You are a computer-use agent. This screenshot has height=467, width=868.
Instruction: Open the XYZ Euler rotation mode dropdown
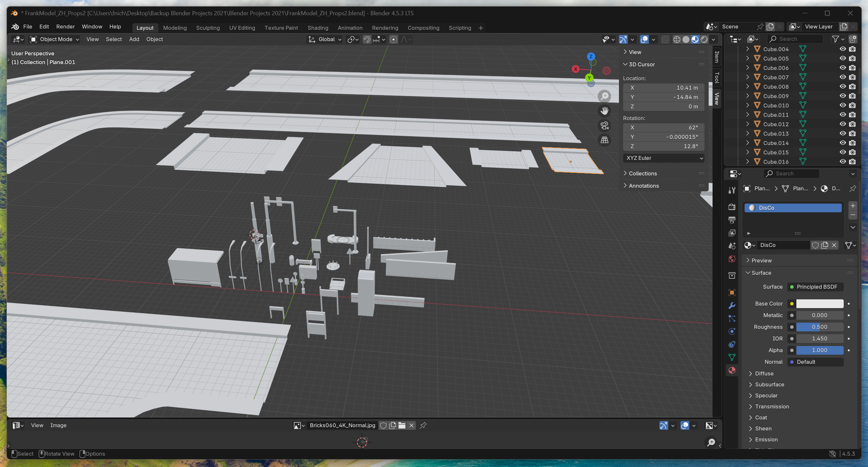(663, 158)
